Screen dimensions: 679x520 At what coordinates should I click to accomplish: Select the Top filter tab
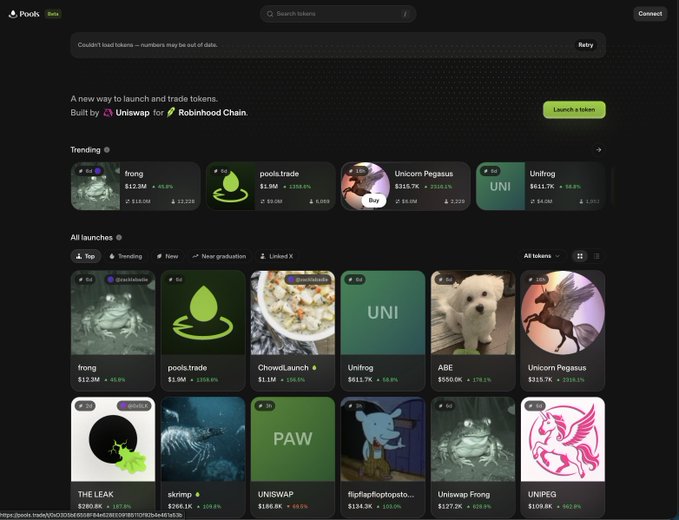coord(86,256)
